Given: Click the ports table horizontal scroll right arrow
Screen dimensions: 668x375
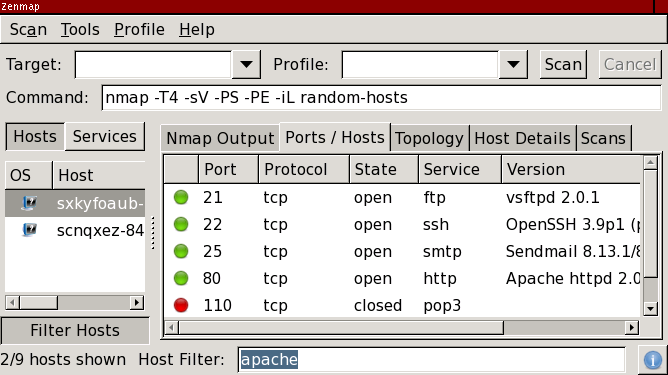Looking at the screenshot, I should [x=632, y=327].
